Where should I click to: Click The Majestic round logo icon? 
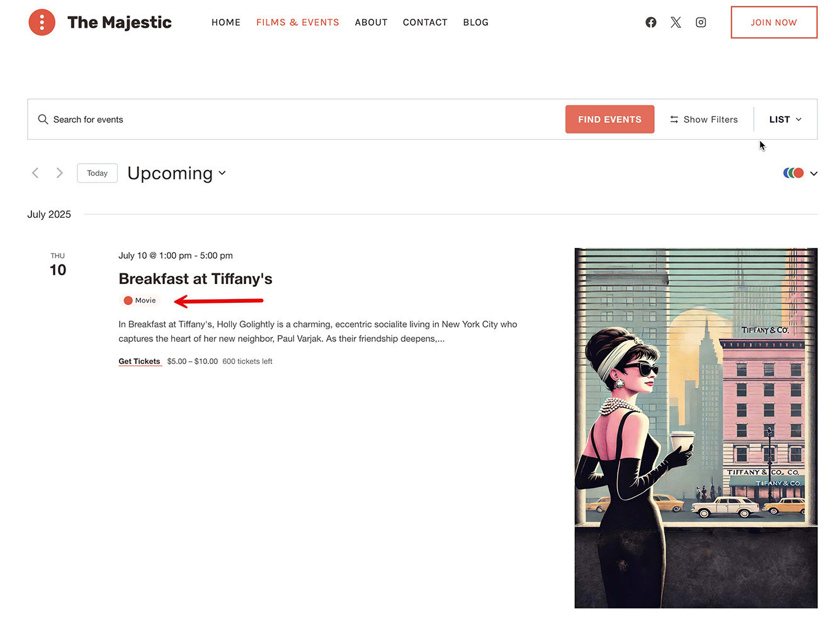click(42, 23)
